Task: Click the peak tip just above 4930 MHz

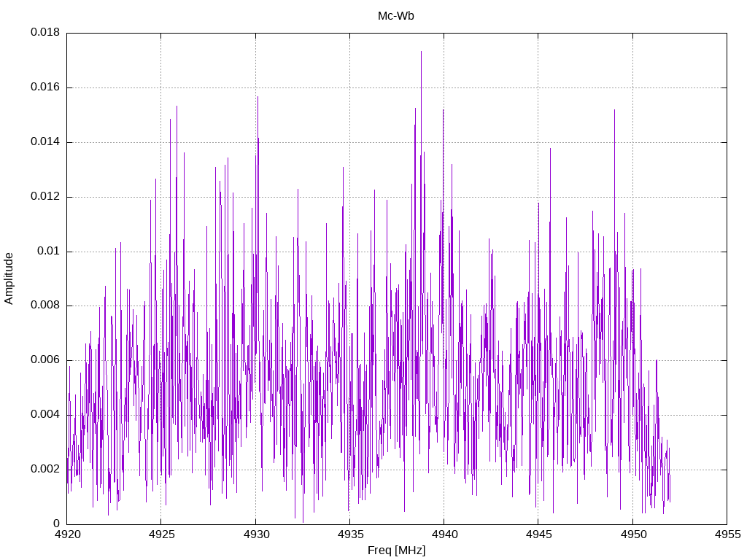Action: point(258,97)
